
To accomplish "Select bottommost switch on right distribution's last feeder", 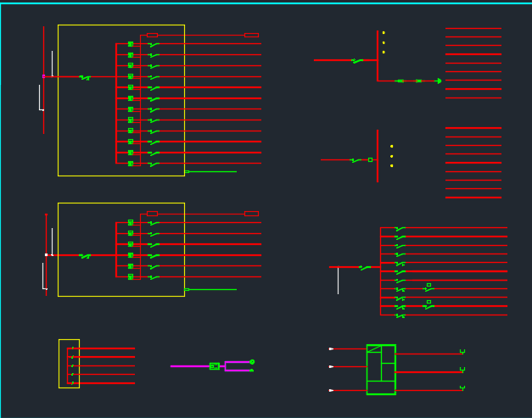I will (400, 316).
